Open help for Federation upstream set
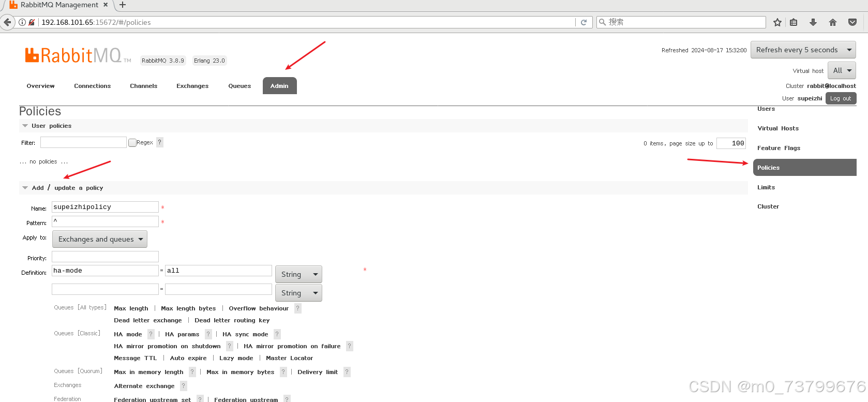868x402 pixels. (x=200, y=399)
